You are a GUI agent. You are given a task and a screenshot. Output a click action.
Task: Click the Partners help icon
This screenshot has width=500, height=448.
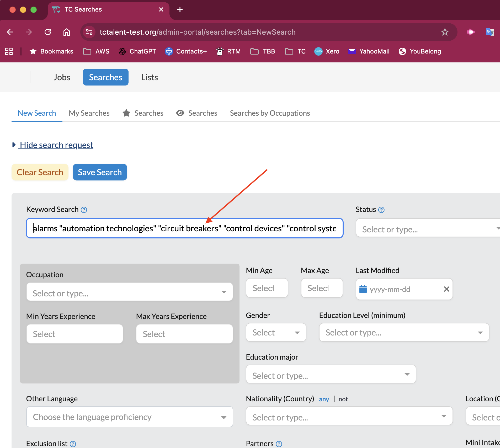pos(279,444)
